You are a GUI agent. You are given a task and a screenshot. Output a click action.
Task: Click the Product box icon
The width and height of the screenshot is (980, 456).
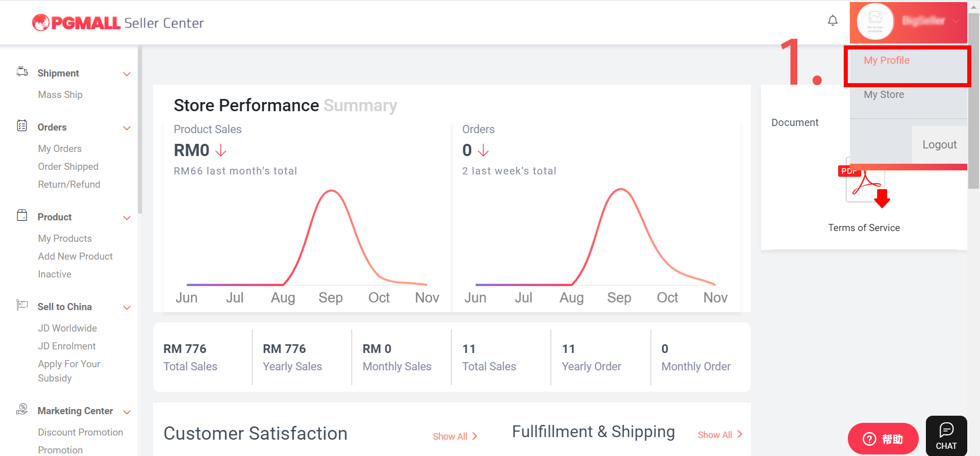pos(22,215)
